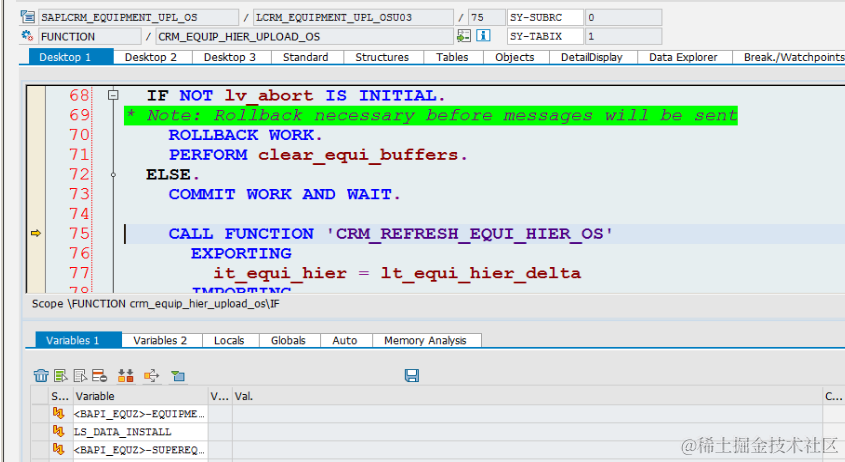The height and width of the screenshot is (462, 845).
Task: Select the Memory Analysis tab
Action: click(x=425, y=341)
